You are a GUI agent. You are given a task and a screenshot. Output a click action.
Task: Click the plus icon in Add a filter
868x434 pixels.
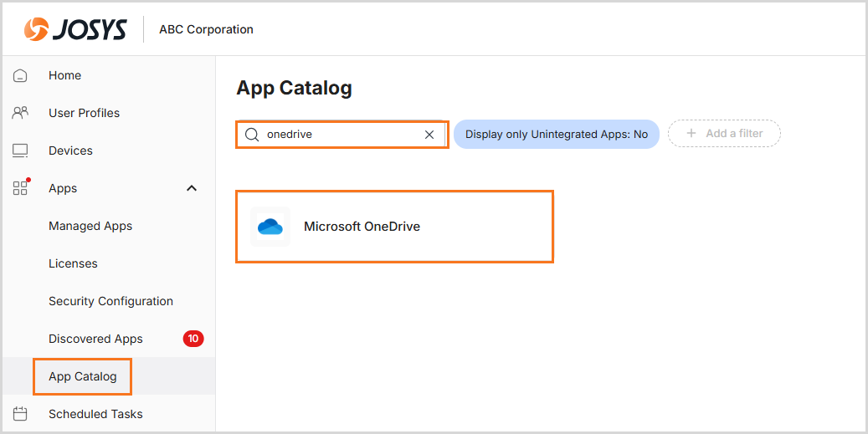click(x=691, y=133)
